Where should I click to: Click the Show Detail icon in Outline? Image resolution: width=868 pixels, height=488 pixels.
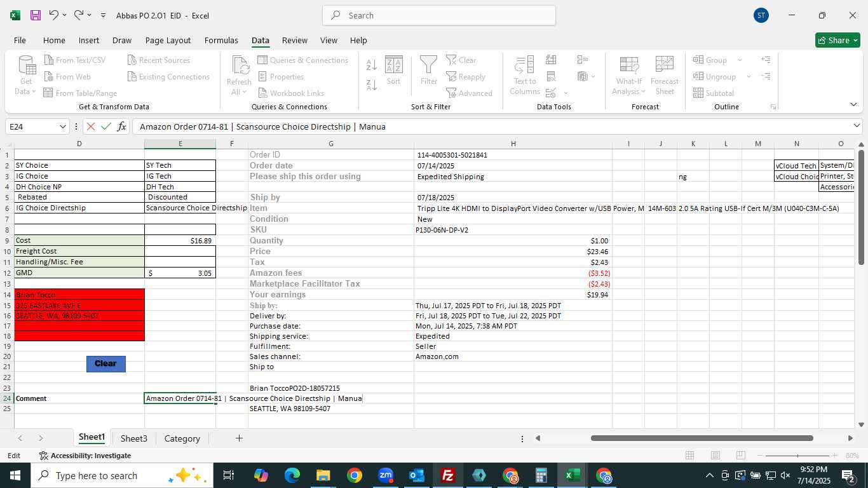pyautogui.click(x=766, y=60)
